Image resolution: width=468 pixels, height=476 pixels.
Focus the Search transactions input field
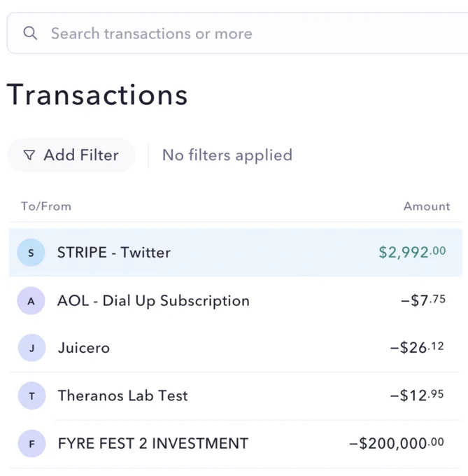pos(237,33)
